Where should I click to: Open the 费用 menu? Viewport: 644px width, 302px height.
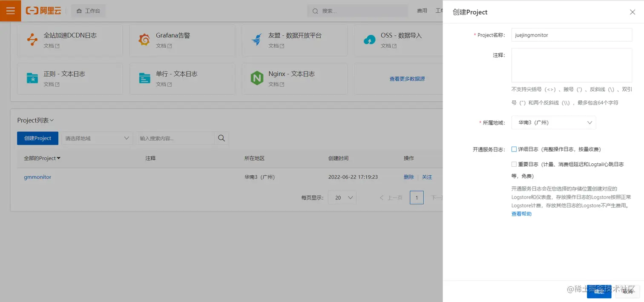(x=422, y=11)
